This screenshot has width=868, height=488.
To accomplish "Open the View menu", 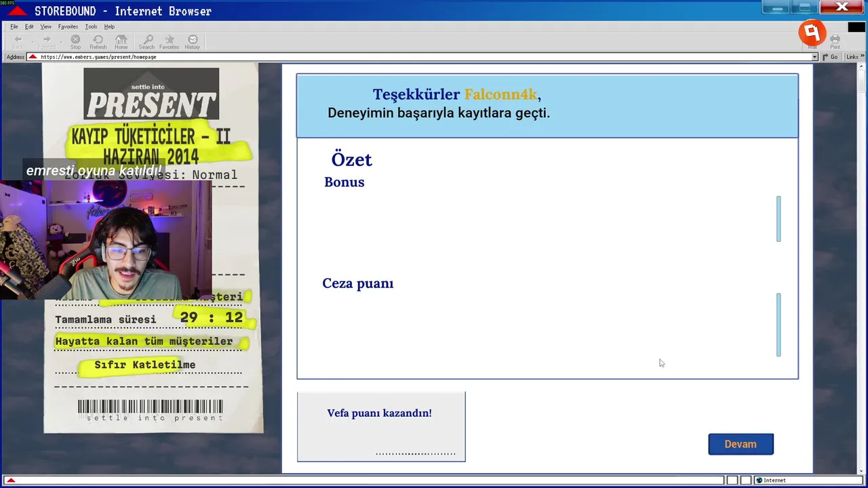I will tap(45, 26).
